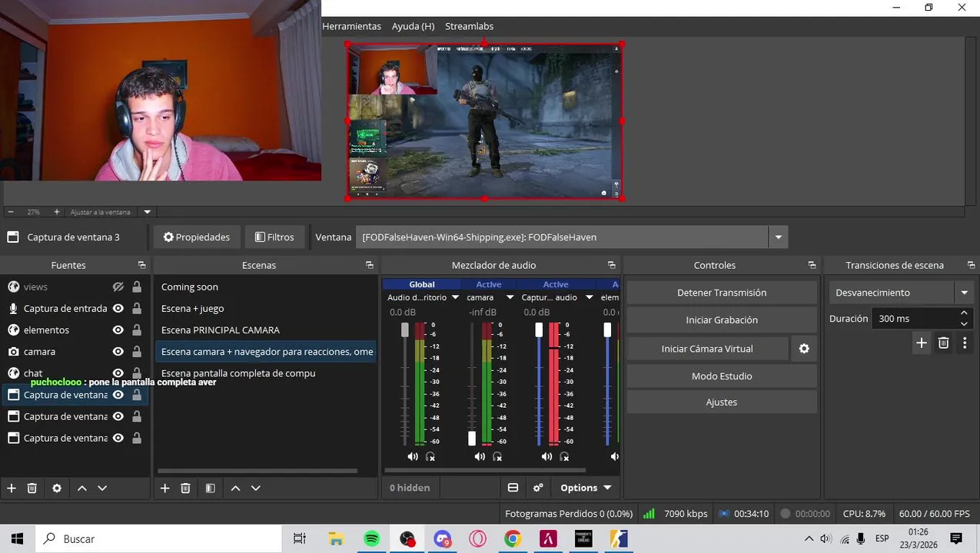Move selected source up in Fuentes

point(82,488)
